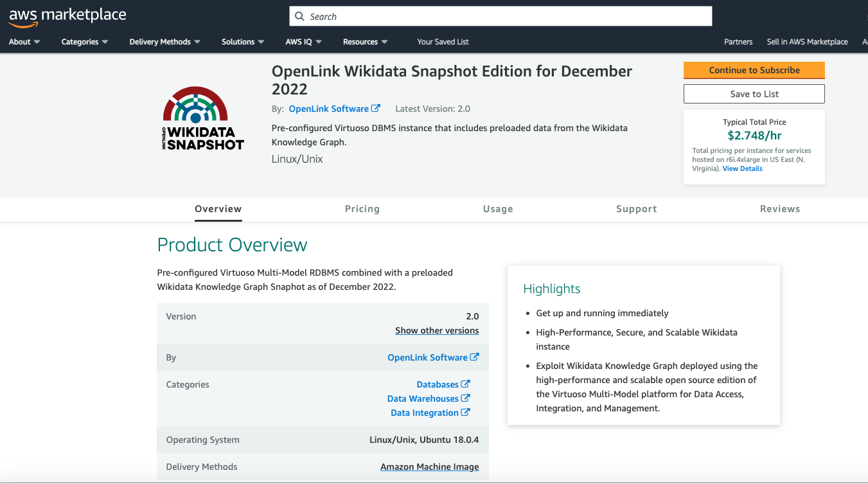Click the product title text
This screenshot has width=868, height=484.
click(x=452, y=80)
